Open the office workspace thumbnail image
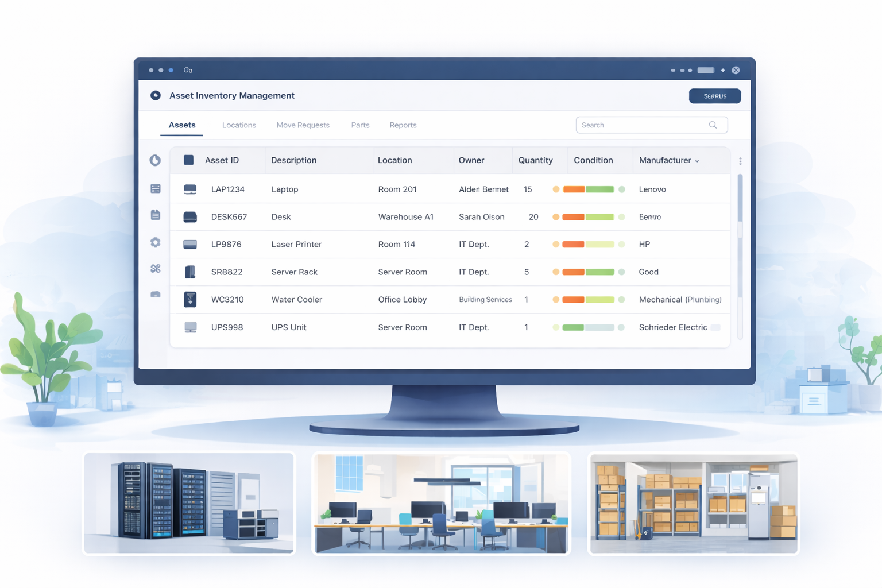 pyautogui.click(x=441, y=503)
